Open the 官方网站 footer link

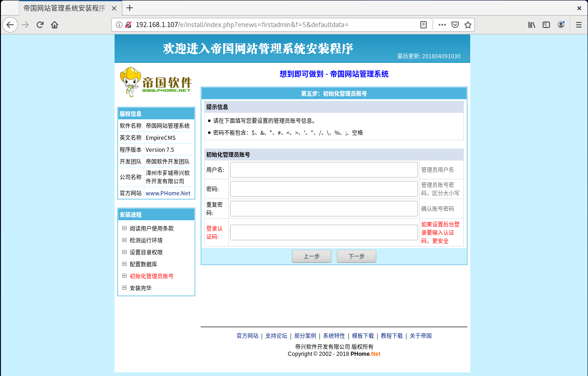pyautogui.click(x=247, y=336)
